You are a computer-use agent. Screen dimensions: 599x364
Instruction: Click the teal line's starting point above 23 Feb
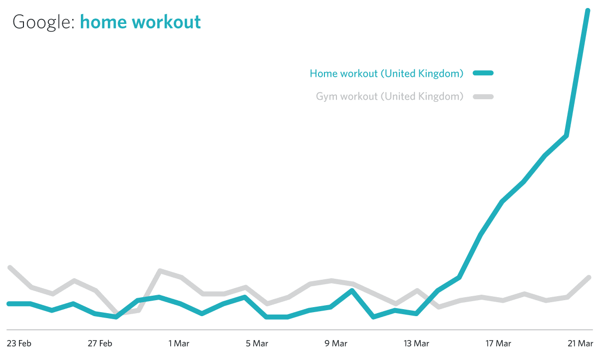click(9, 303)
